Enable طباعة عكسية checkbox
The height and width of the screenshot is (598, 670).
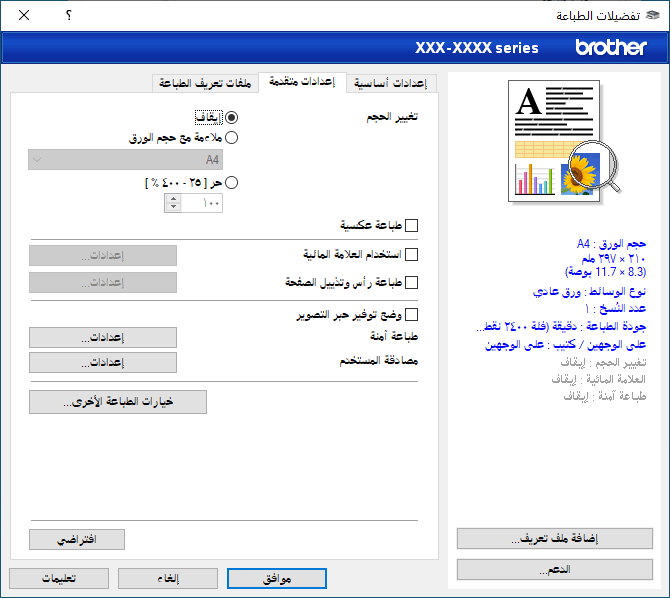pos(411,225)
